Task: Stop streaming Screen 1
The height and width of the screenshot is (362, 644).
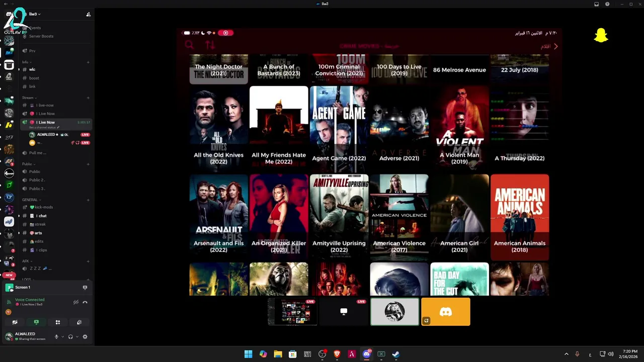Action: [85, 288]
